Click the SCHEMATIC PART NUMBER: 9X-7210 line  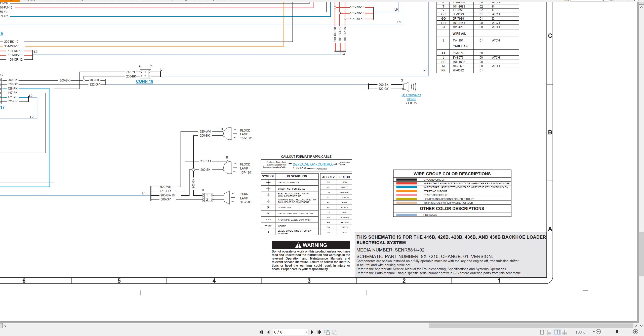click(426, 257)
